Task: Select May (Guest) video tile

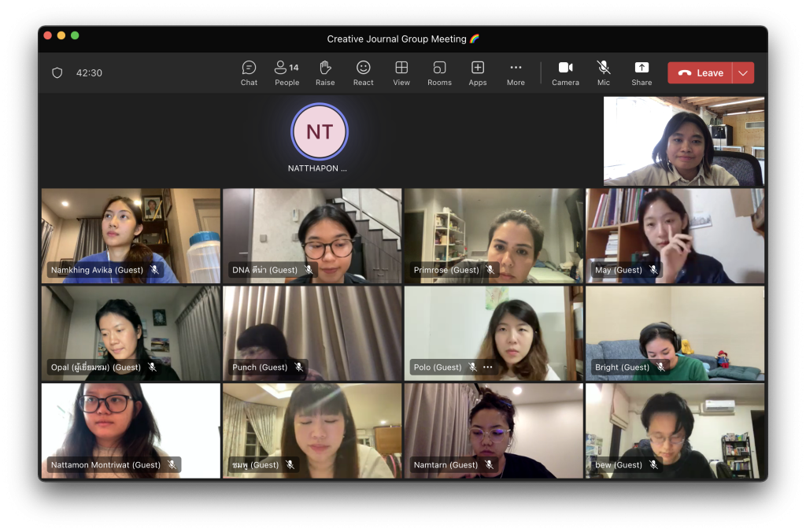Action: tap(675, 236)
